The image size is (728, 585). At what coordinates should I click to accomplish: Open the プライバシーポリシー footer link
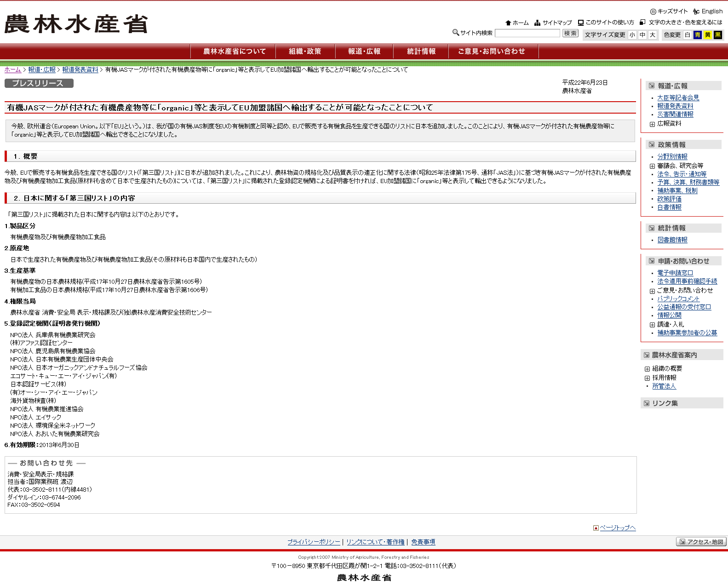(314, 542)
